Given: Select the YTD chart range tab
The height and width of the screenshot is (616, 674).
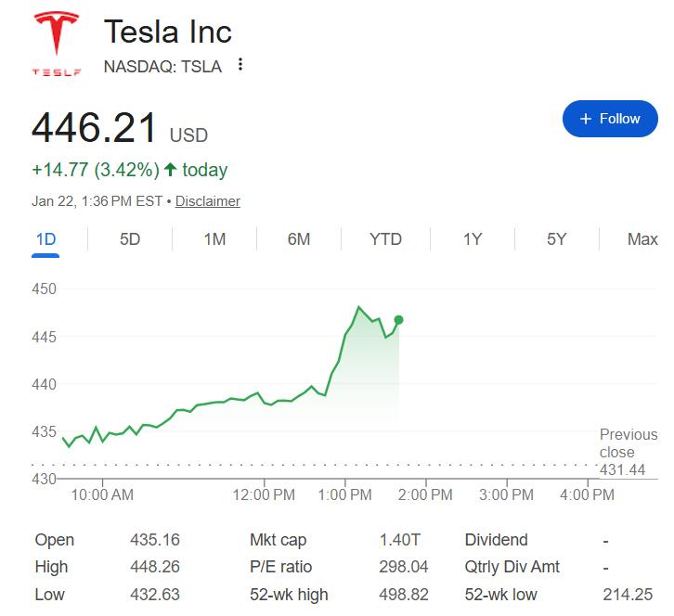Looking at the screenshot, I should 385,239.
